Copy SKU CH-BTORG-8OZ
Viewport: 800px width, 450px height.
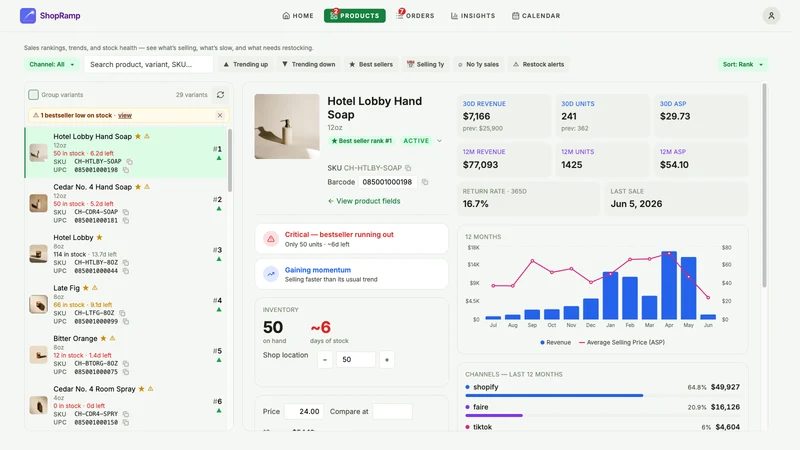pyautogui.click(x=126, y=364)
